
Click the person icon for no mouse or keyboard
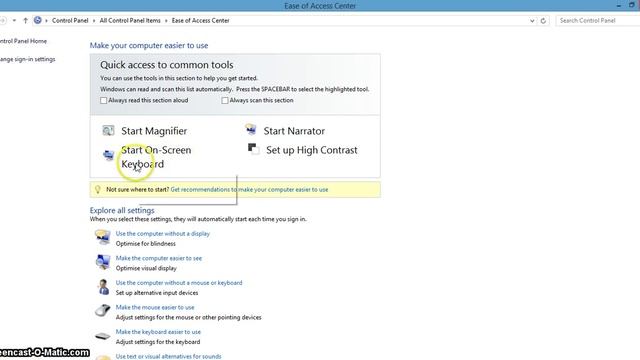click(103, 287)
